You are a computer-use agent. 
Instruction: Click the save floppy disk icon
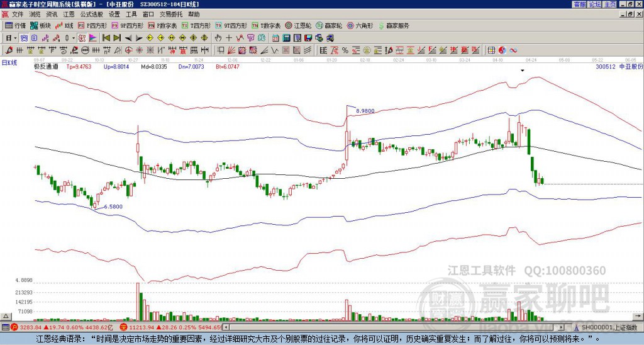tap(308, 38)
